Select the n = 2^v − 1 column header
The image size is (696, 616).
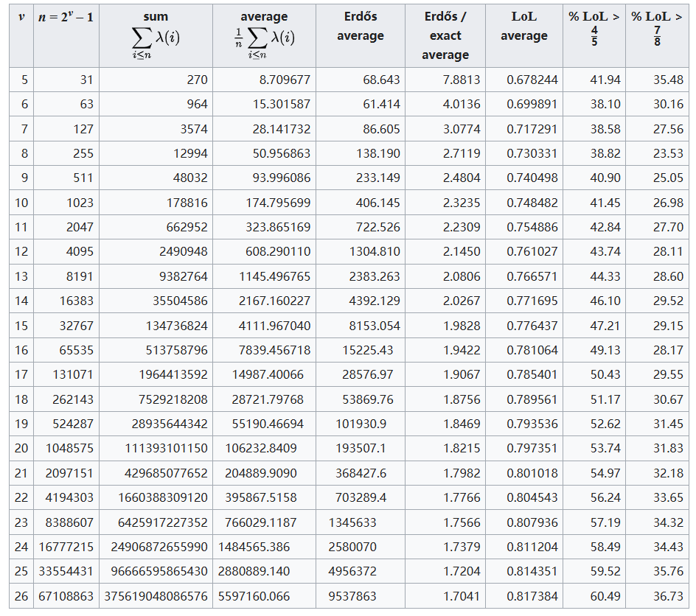click(x=66, y=16)
